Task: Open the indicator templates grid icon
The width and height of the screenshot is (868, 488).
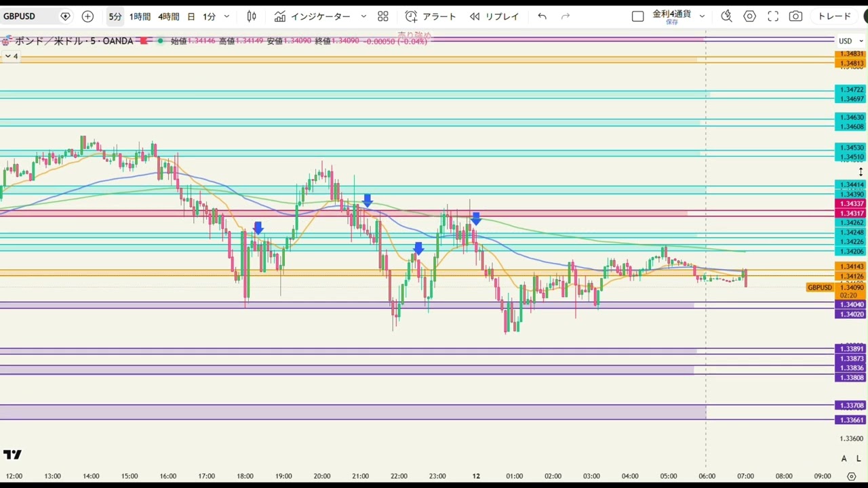Action: click(x=383, y=16)
